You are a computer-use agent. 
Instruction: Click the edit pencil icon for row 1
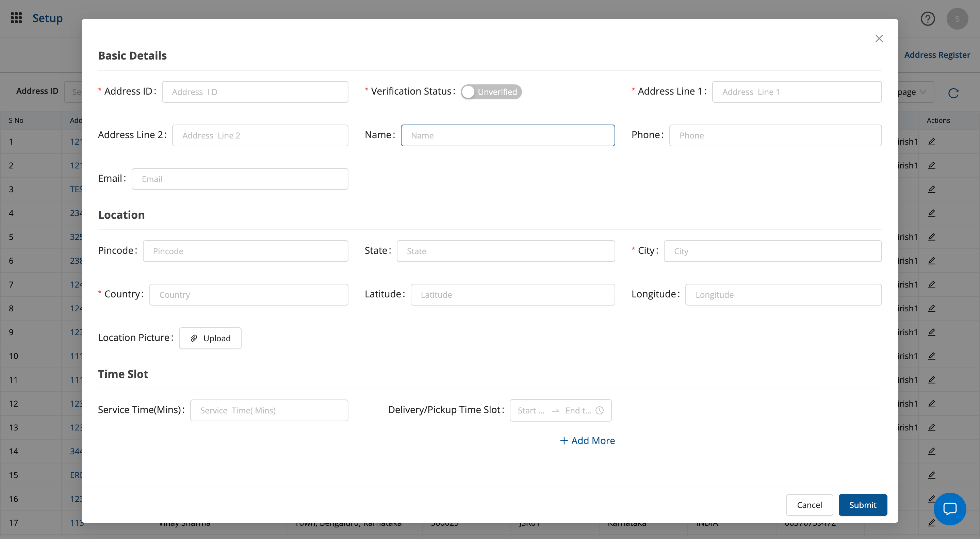[931, 142]
